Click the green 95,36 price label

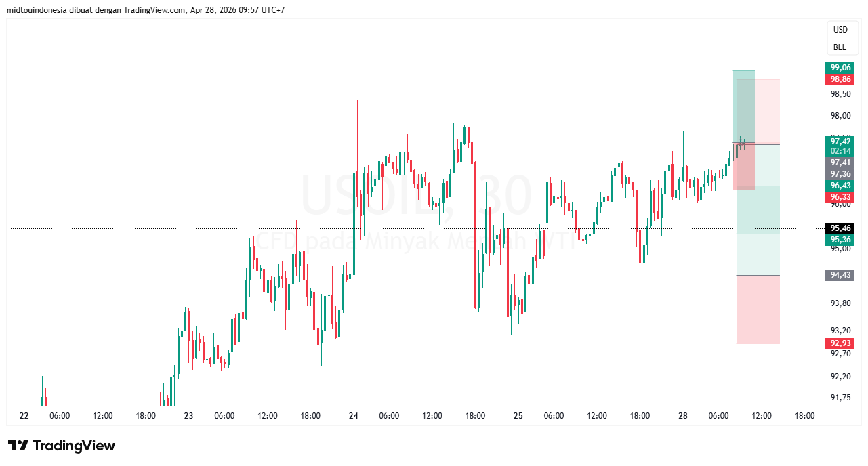tap(840, 240)
